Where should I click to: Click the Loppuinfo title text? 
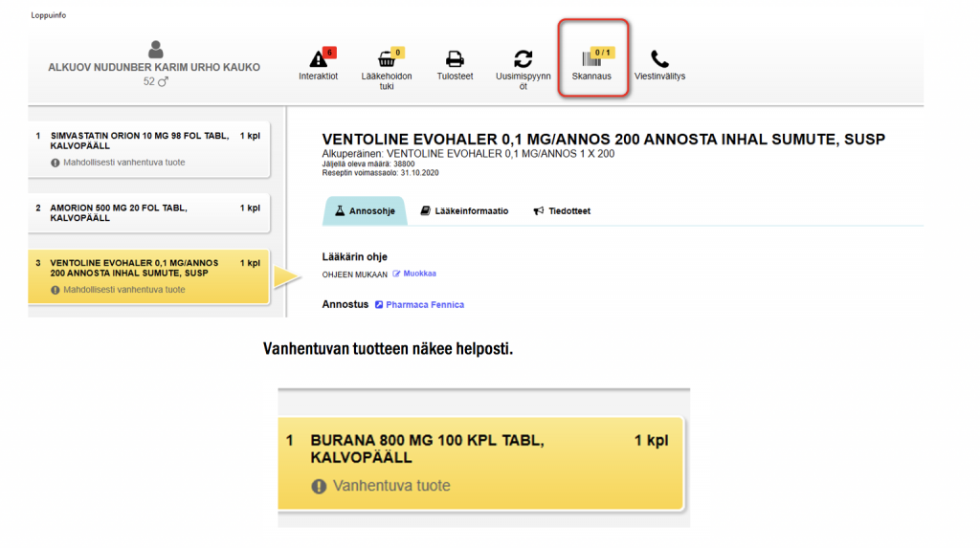click(x=48, y=15)
